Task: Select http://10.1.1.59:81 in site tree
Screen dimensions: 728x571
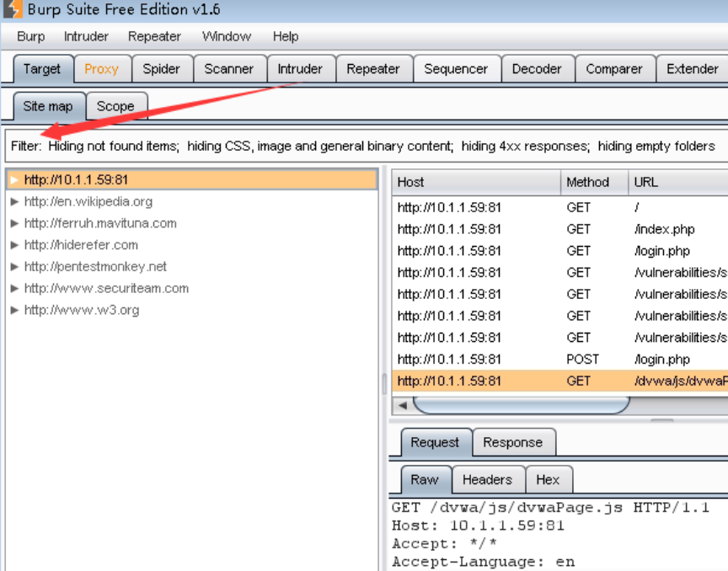Action: [x=192, y=179]
